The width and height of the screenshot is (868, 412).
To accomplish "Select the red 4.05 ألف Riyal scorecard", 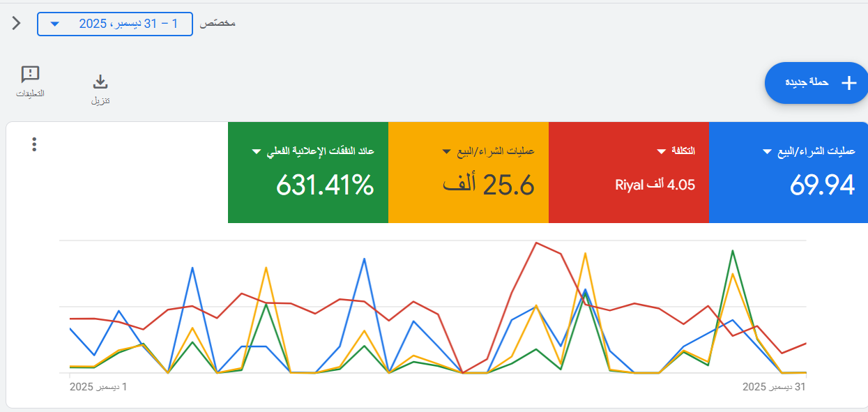I will point(629,172).
